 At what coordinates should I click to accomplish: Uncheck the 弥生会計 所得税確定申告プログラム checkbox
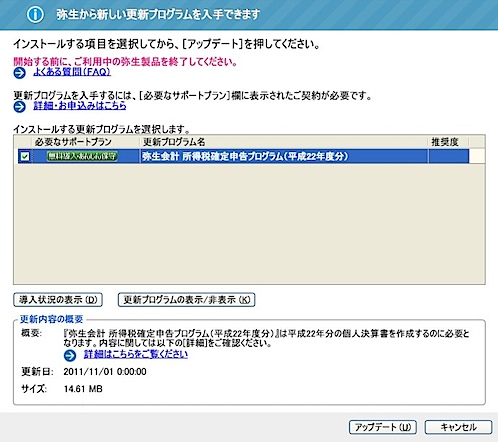[x=25, y=156]
